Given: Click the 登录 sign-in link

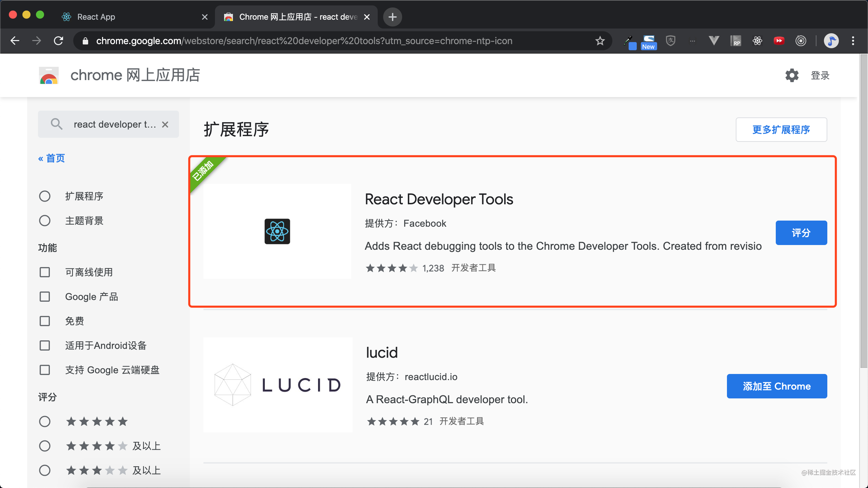Looking at the screenshot, I should click(820, 75).
